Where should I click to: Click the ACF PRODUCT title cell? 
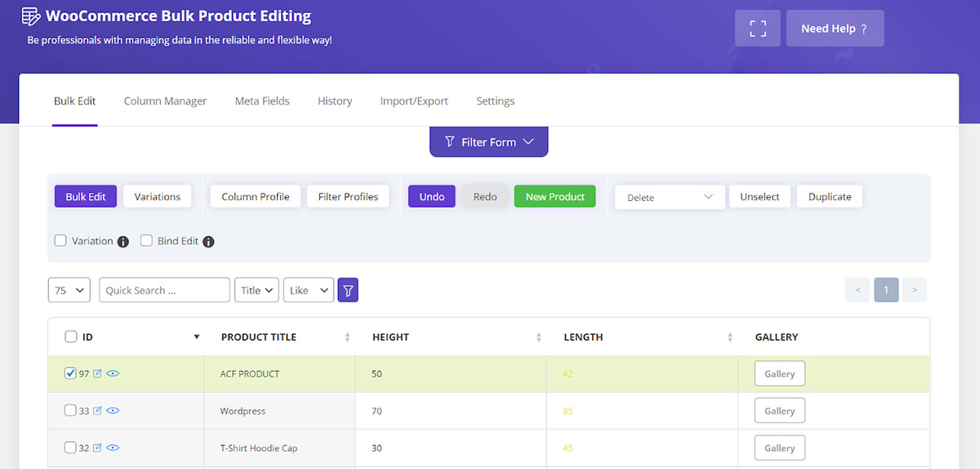[280, 373]
